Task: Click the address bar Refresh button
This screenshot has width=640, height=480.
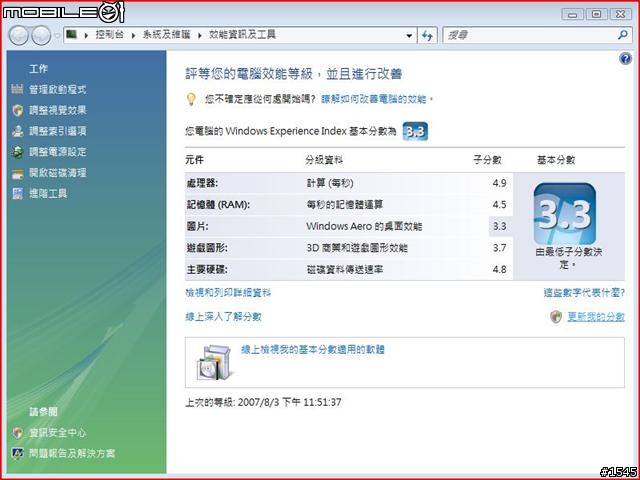Action: [x=427, y=36]
